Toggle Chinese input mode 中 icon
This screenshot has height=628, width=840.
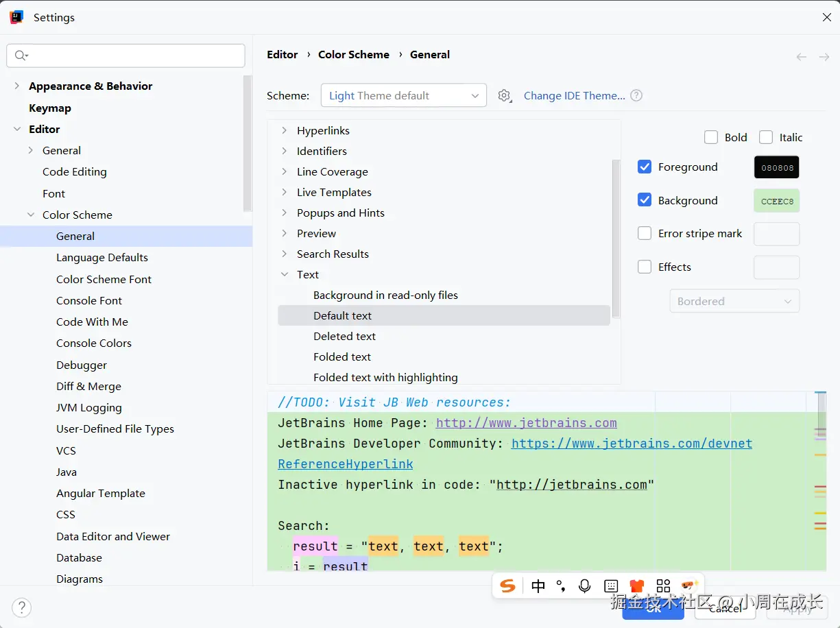[x=538, y=585]
